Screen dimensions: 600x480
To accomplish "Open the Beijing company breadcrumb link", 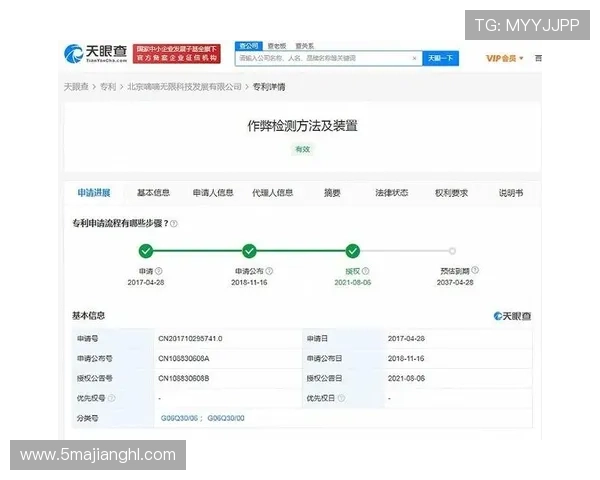I will (184, 87).
